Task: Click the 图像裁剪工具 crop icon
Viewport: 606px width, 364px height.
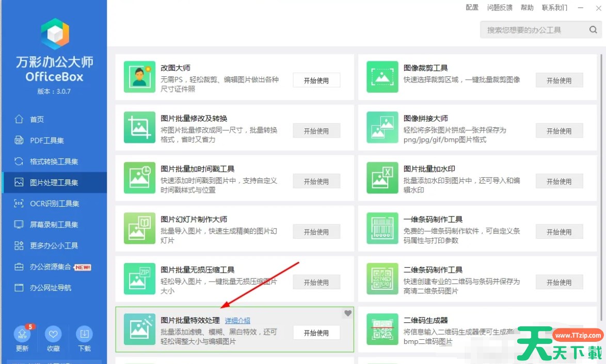Action: (x=382, y=77)
